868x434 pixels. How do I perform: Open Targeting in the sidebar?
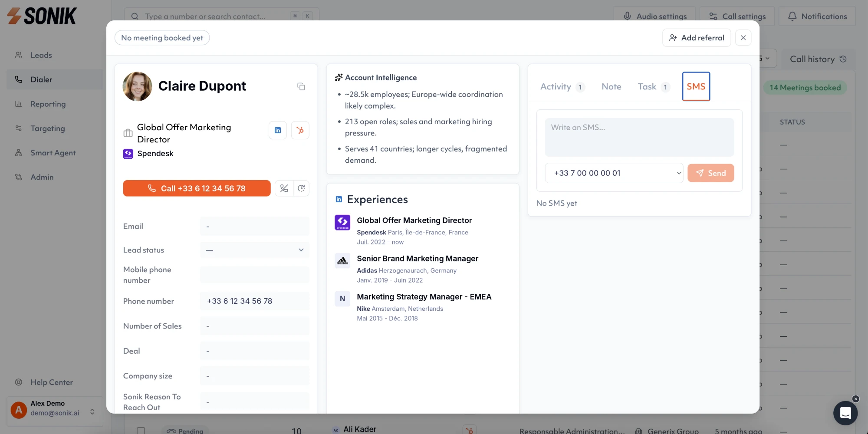click(x=55, y=128)
